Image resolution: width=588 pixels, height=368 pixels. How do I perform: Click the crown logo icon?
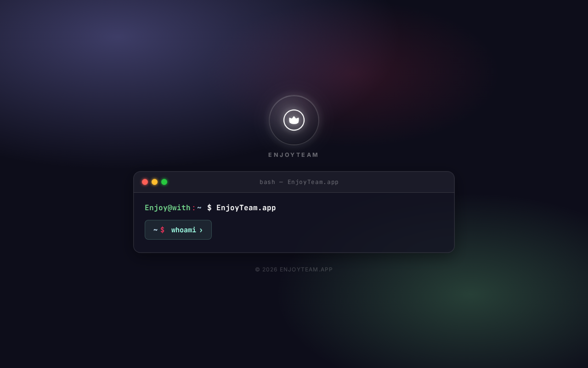(x=294, y=120)
